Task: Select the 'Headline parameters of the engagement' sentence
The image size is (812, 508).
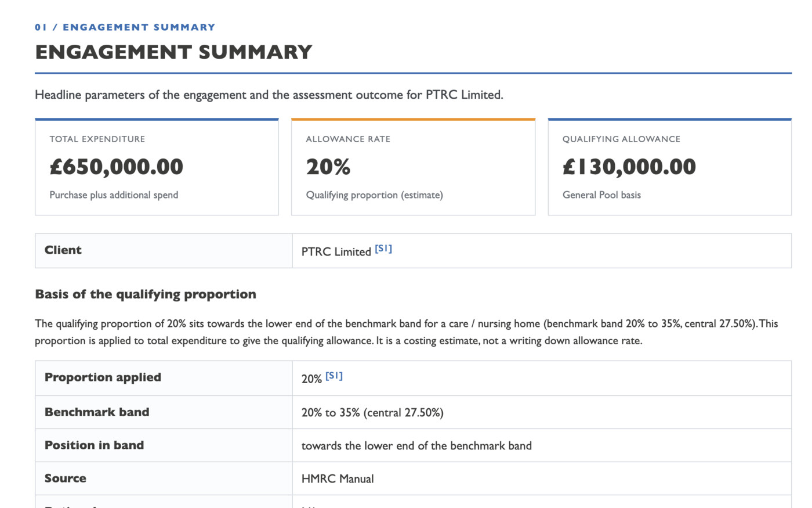Action: [x=269, y=95]
